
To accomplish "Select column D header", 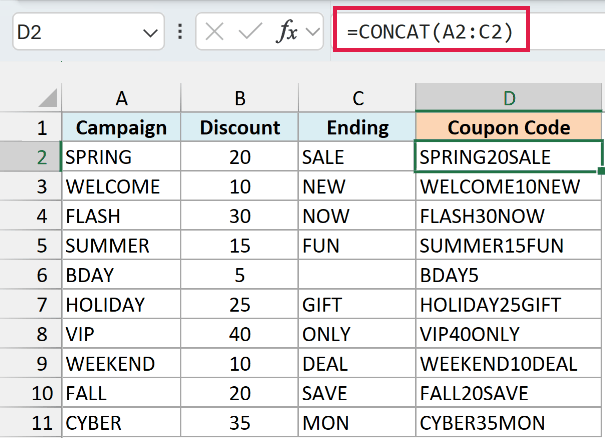I will pos(509,97).
